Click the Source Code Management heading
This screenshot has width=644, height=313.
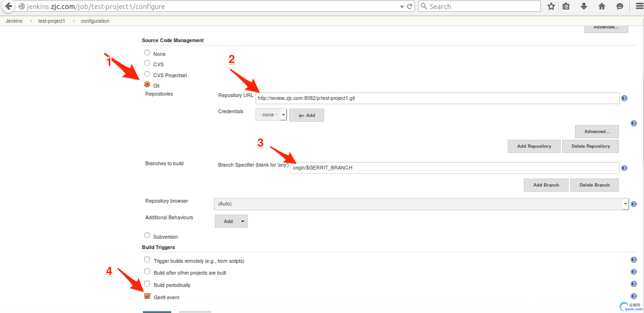coord(173,40)
